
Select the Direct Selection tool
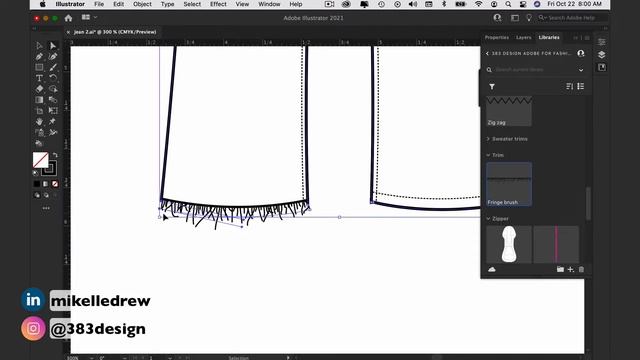tap(53, 46)
